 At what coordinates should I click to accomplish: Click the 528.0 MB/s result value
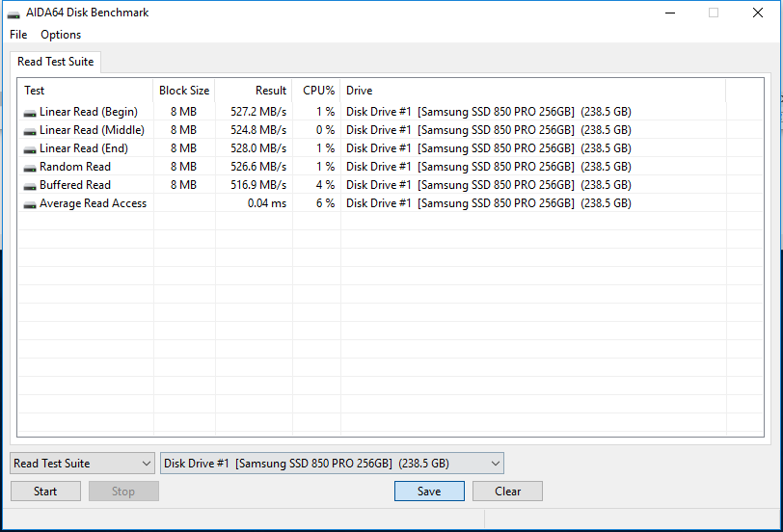click(x=258, y=148)
